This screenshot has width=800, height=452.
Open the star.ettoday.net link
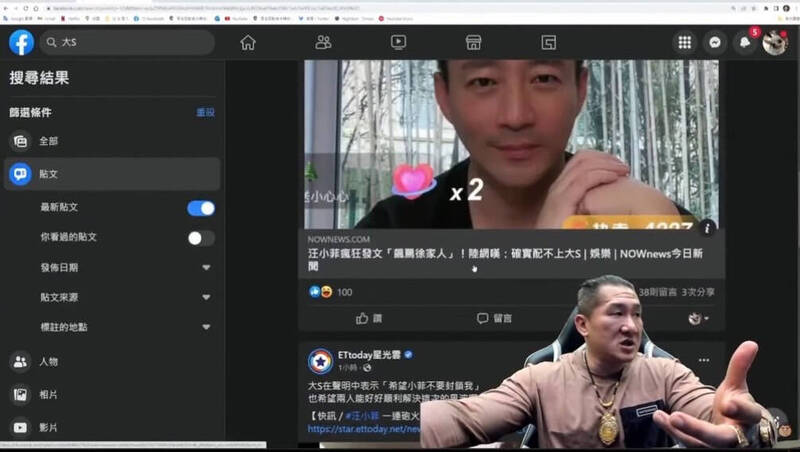[364, 429]
